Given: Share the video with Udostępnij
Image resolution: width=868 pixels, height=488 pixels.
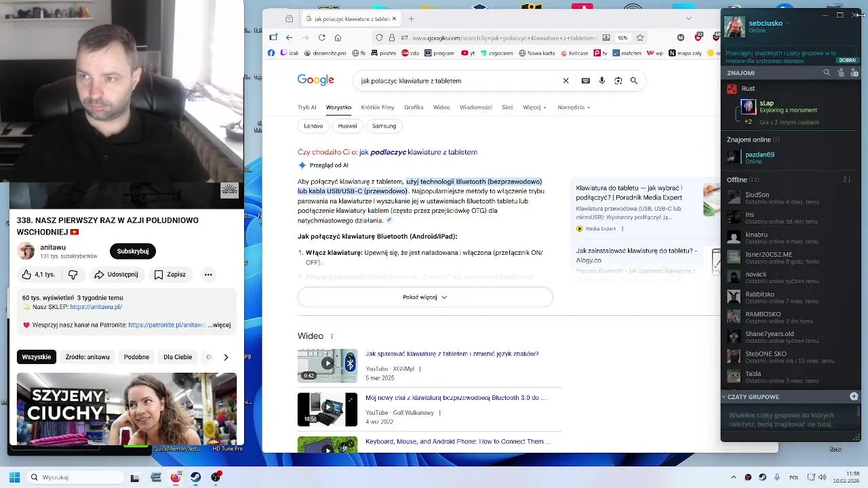Looking at the screenshot, I should point(116,274).
